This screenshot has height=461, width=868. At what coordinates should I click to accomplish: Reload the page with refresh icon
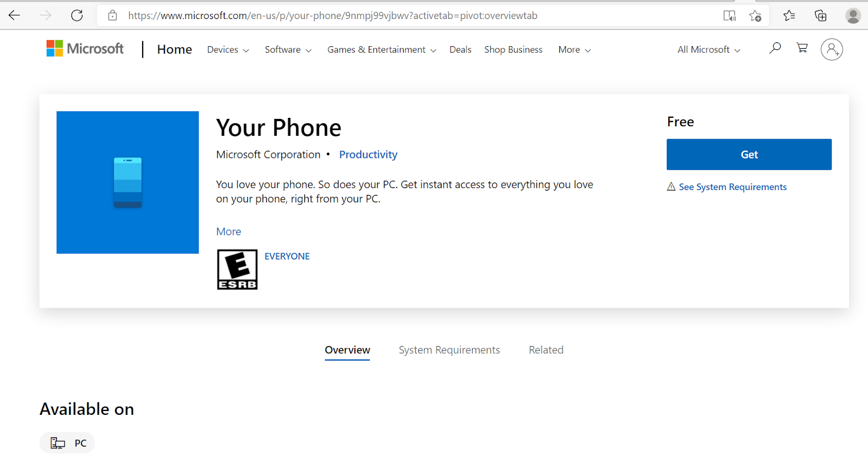pyautogui.click(x=77, y=15)
